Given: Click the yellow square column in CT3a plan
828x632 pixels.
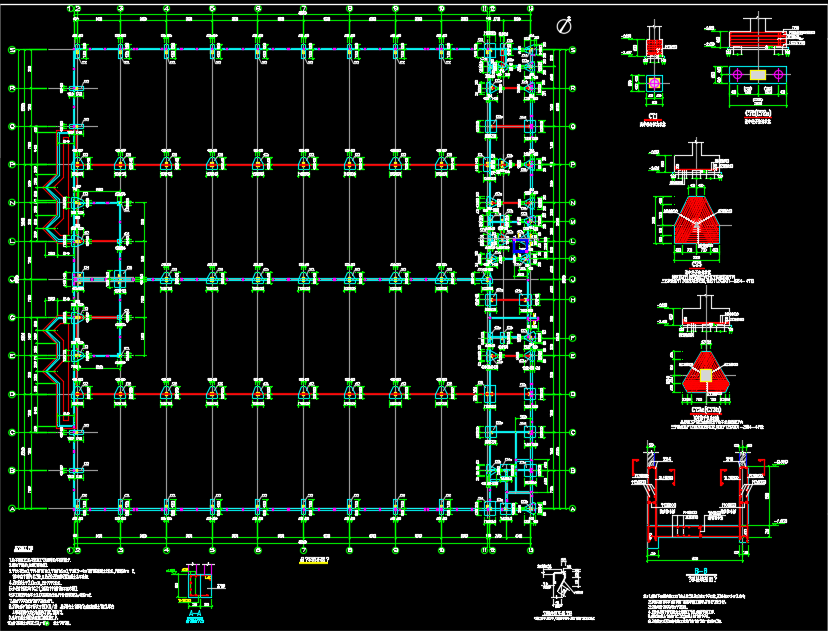Looking at the screenshot, I should (706, 375).
